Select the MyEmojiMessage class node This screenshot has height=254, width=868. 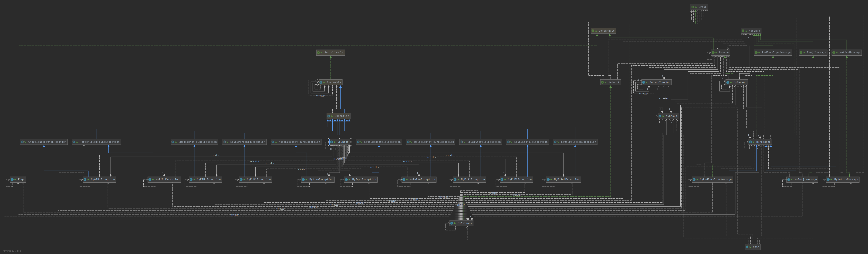pos(802,180)
